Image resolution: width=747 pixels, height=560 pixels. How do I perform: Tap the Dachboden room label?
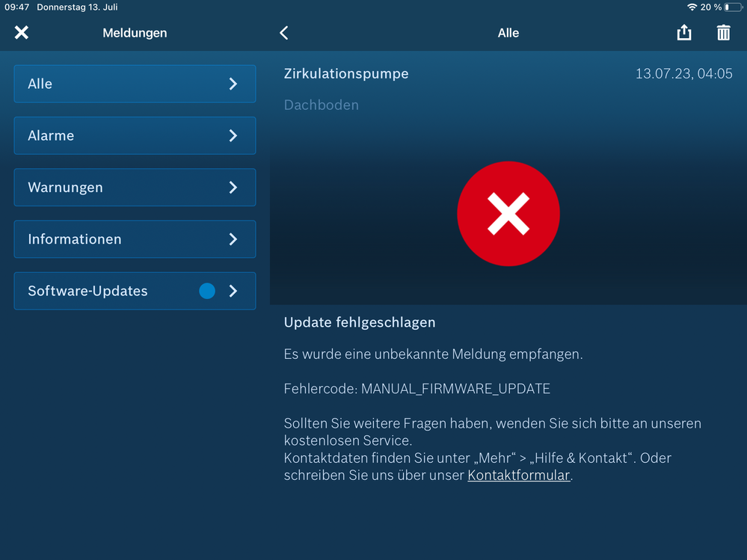[x=322, y=105]
